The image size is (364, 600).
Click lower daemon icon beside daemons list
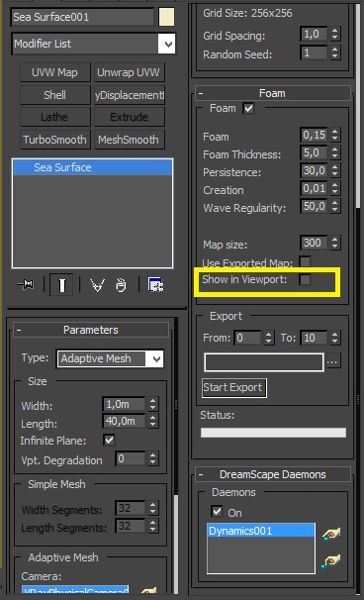(331, 561)
